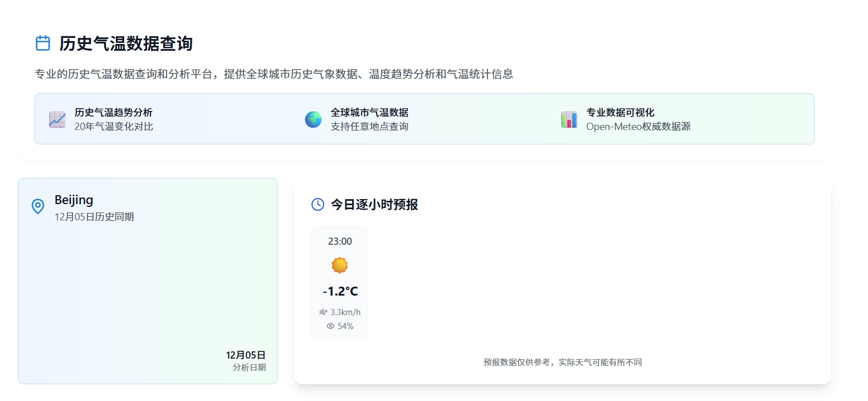Click the location pin icon on the Beijing card
The height and width of the screenshot is (401, 868).
click(x=37, y=206)
